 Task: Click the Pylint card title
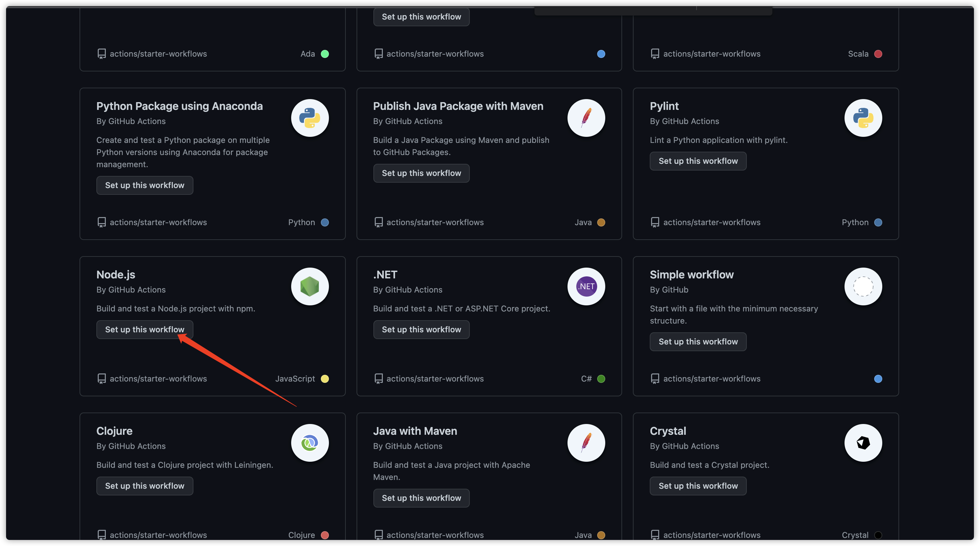[664, 106]
